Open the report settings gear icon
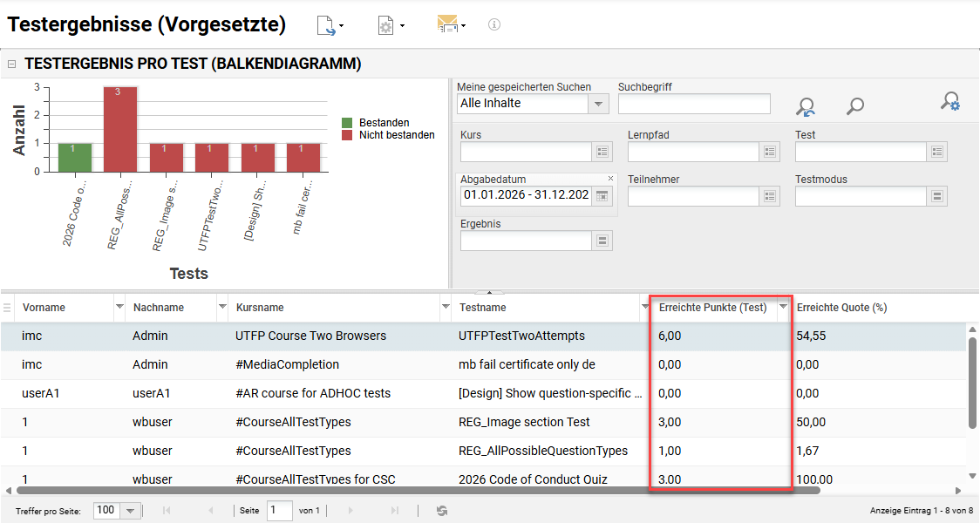This screenshot has width=980, height=523. (390, 25)
